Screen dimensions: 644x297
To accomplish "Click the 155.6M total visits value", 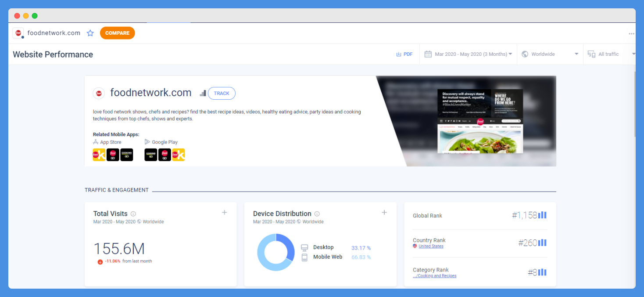I will tap(119, 249).
